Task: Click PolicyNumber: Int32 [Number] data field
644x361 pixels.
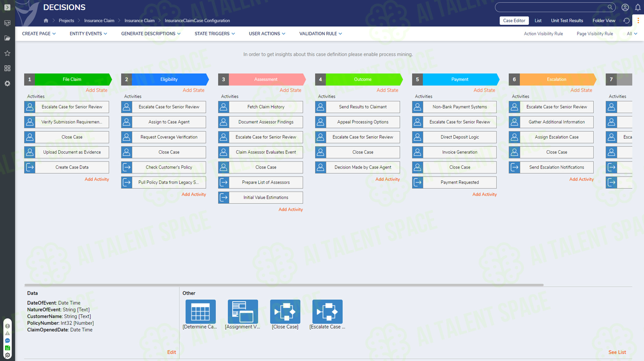Action: (x=60, y=323)
